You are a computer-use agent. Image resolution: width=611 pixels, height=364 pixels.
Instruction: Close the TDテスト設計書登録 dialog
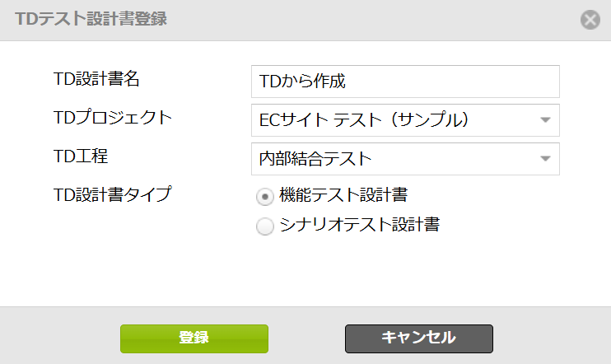(590, 20)
